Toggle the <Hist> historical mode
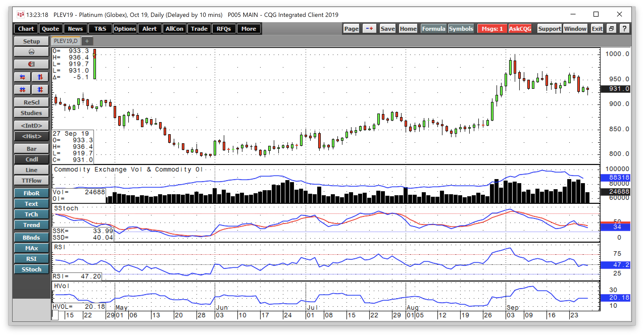 [x=31, y=136]
